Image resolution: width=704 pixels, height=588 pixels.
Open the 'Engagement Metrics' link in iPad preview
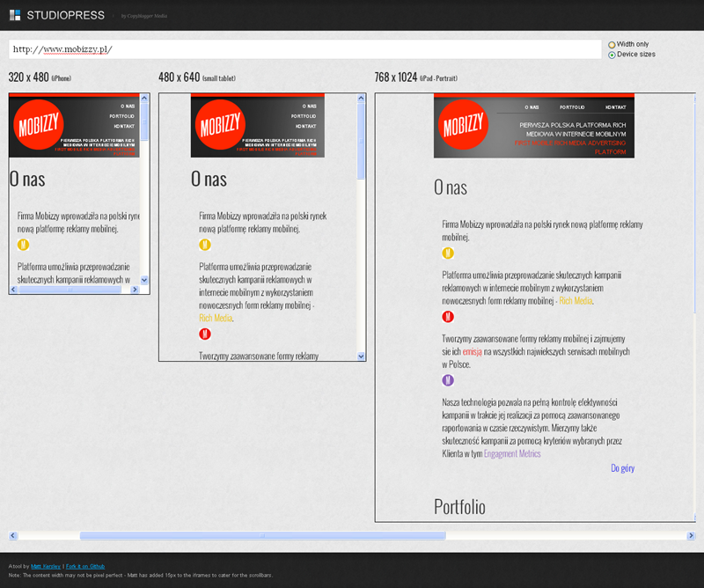coord(512,454)
